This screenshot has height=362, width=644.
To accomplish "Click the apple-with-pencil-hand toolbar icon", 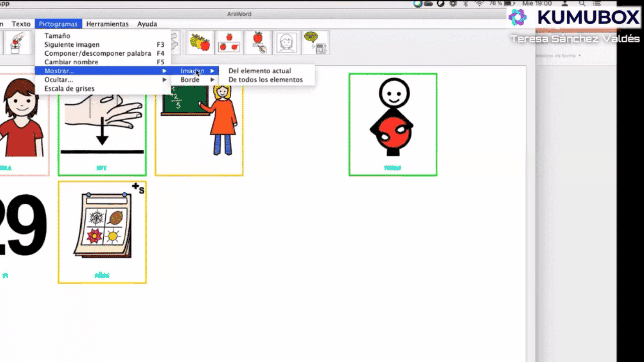I will 258,43.
